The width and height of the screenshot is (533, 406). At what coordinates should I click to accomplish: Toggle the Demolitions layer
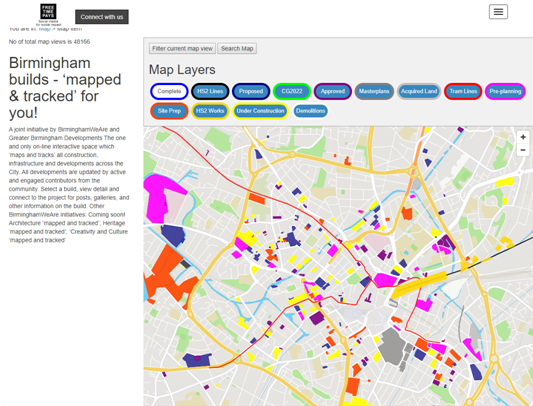tap(310, 111)
